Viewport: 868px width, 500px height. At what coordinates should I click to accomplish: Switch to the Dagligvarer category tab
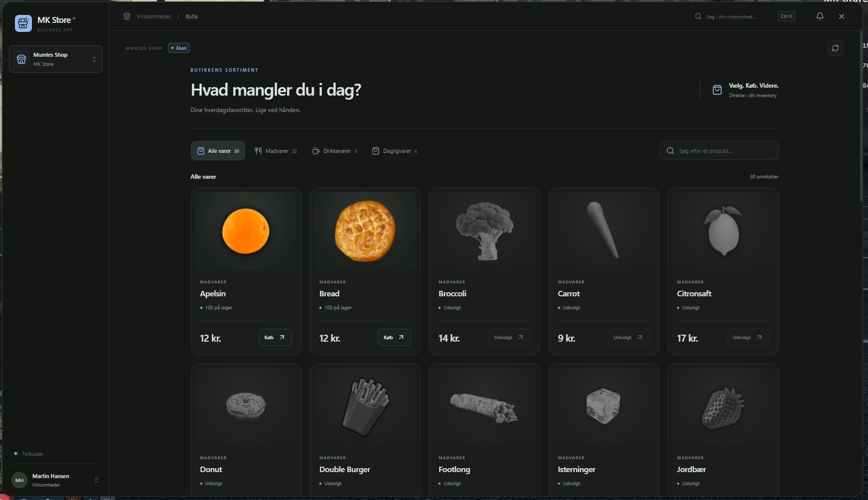point(395,151)
